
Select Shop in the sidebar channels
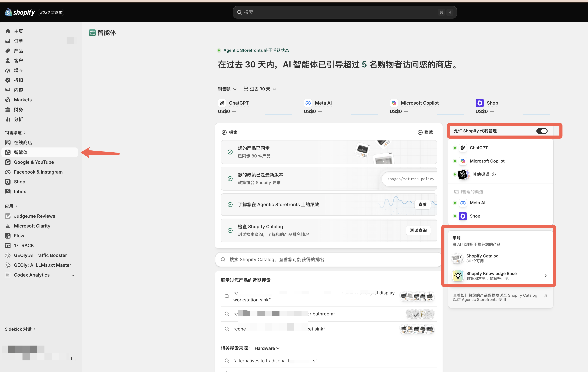click(40, 182)
